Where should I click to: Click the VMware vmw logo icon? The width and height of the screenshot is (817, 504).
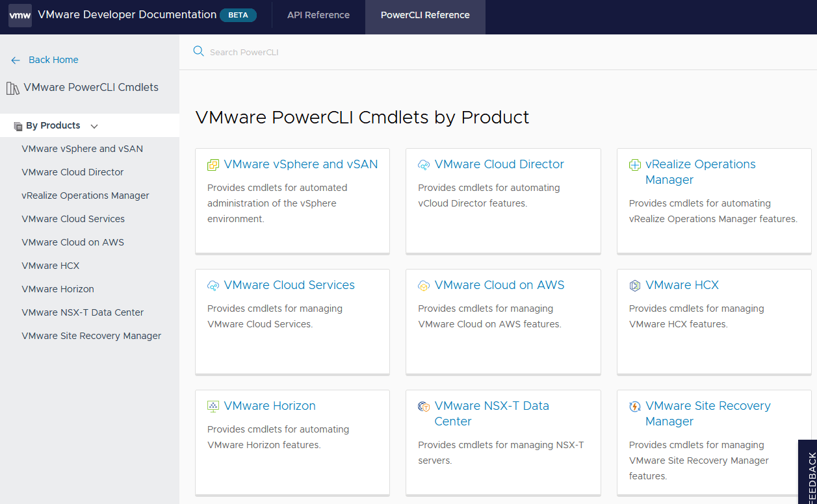(x=20, y=15)
